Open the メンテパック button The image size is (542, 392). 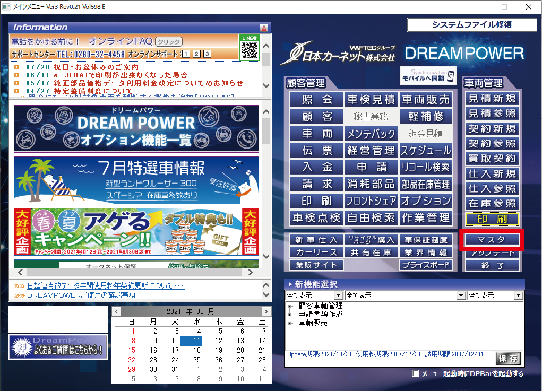371,133
